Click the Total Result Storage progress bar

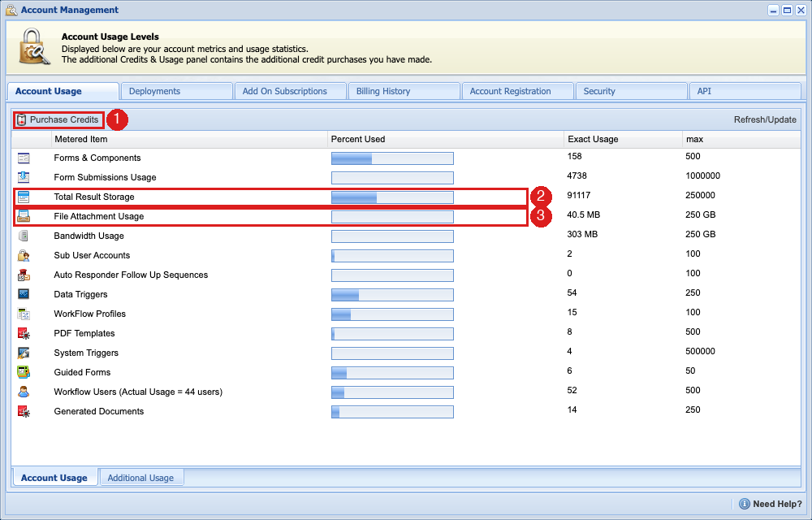click(x=392, y=197)
